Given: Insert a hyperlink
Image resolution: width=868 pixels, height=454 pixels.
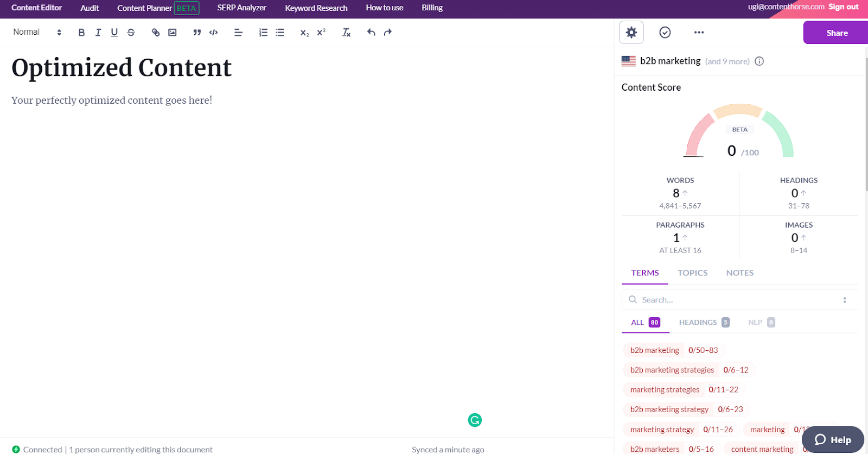Looking at the screenshot, I should [x=156, y=33].
